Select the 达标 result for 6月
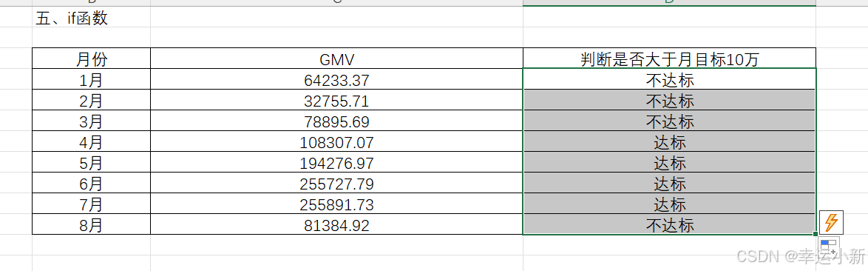This screenshot has height=271, width=868. click(669, 184)
